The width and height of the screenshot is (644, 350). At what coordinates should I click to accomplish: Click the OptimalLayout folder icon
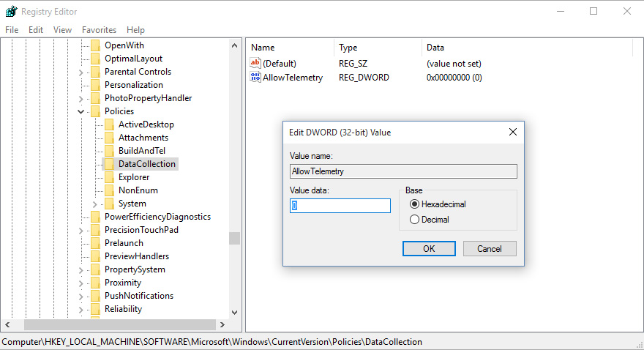(95, 59)
